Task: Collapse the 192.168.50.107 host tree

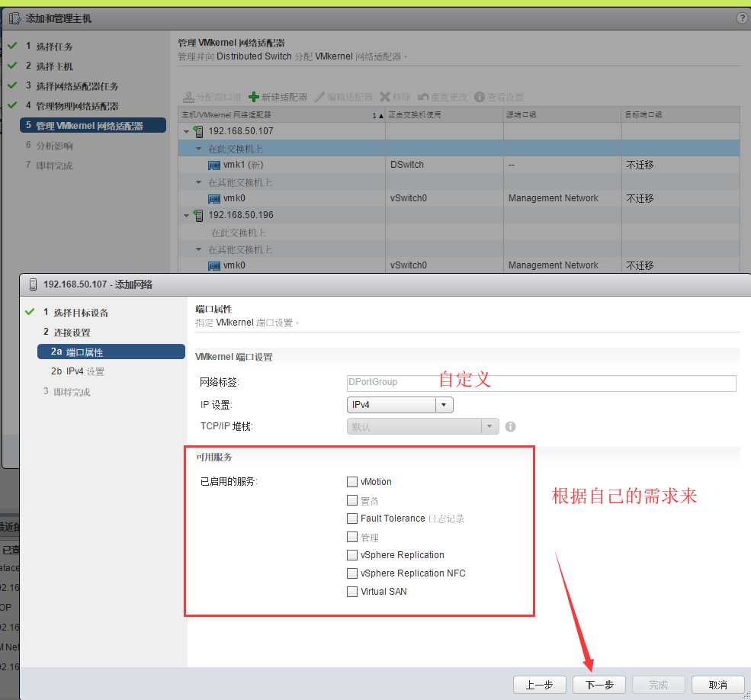Action: (187, 131)
